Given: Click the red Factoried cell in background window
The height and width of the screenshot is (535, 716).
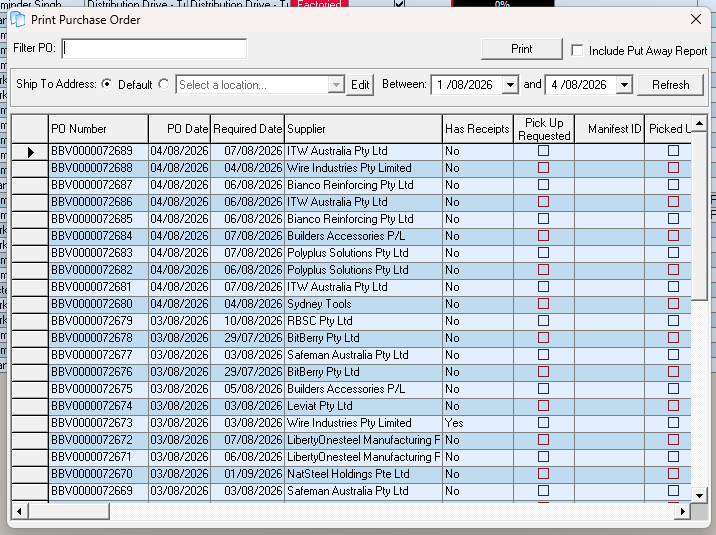Looking at the screenshot, I should click(319, 4).
